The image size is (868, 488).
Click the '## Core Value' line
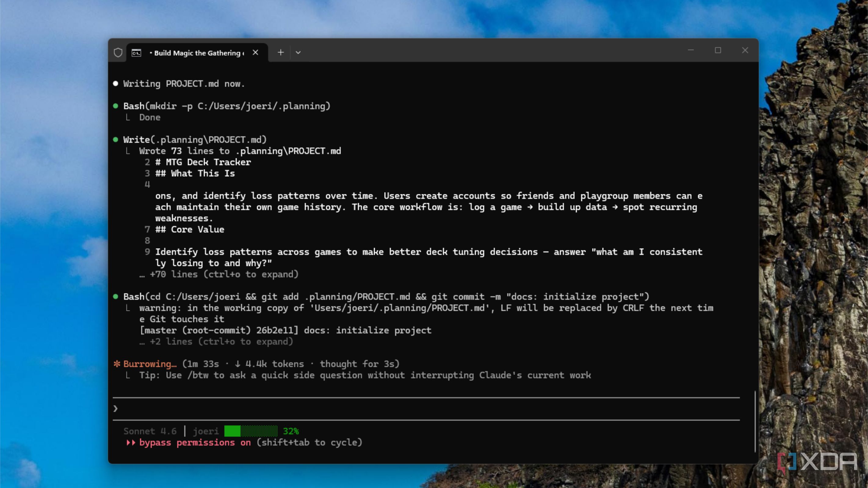190,230
